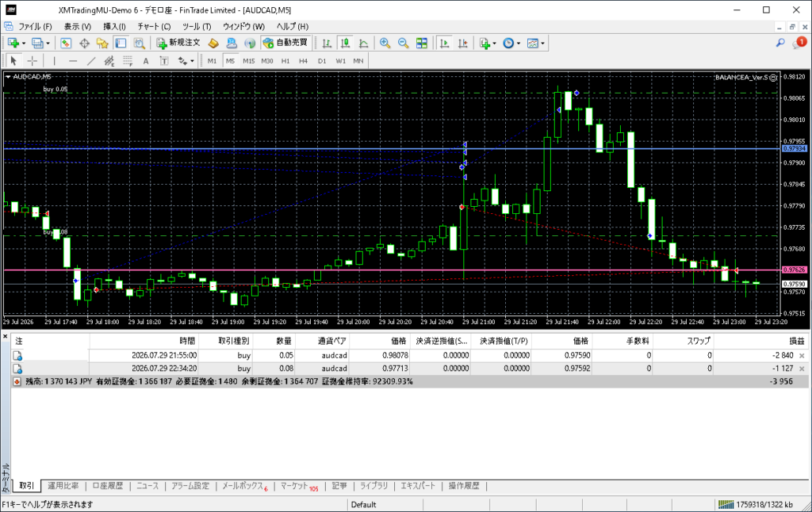Open the 挿入 (I) menu
The height and width of the screenshot is (512, 812).
[x=114, y=26]
